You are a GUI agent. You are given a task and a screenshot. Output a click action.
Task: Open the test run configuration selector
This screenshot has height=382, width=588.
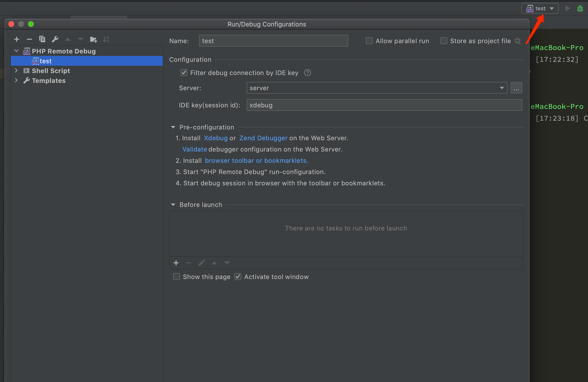(x=540, y=8)
